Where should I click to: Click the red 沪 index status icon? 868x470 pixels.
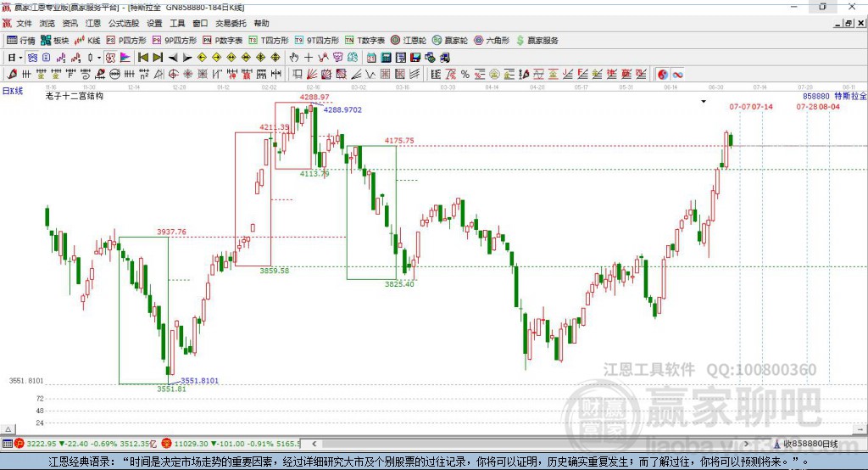(19, 444)
